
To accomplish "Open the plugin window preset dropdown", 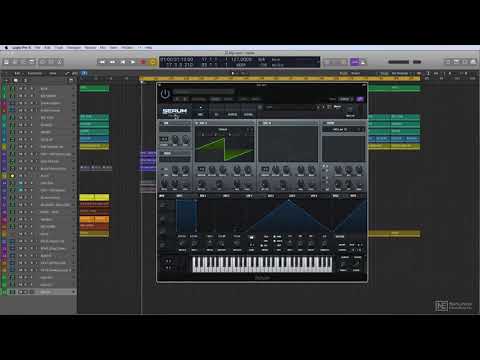I will (204, 91).
